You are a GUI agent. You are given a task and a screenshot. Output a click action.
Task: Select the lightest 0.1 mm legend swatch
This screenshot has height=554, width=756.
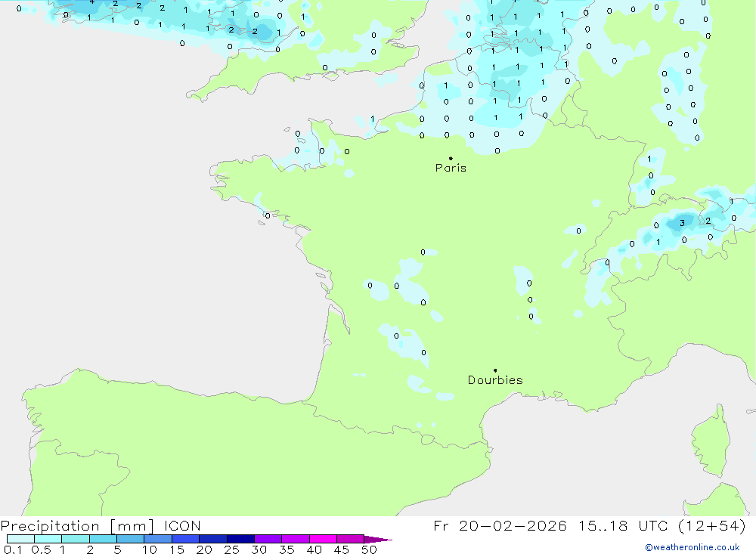[20, 539]
